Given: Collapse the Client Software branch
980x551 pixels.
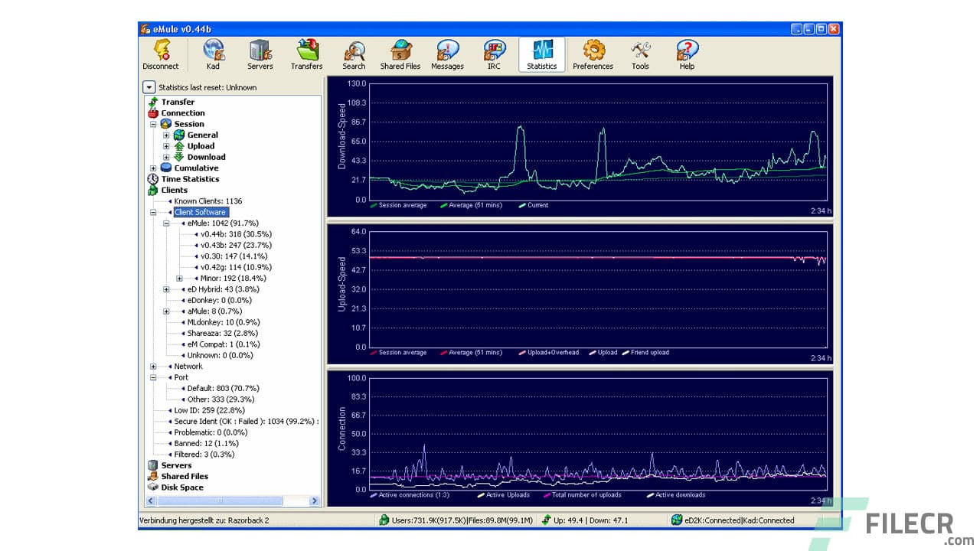Looking at the screenshot, I should coord(154,212).
